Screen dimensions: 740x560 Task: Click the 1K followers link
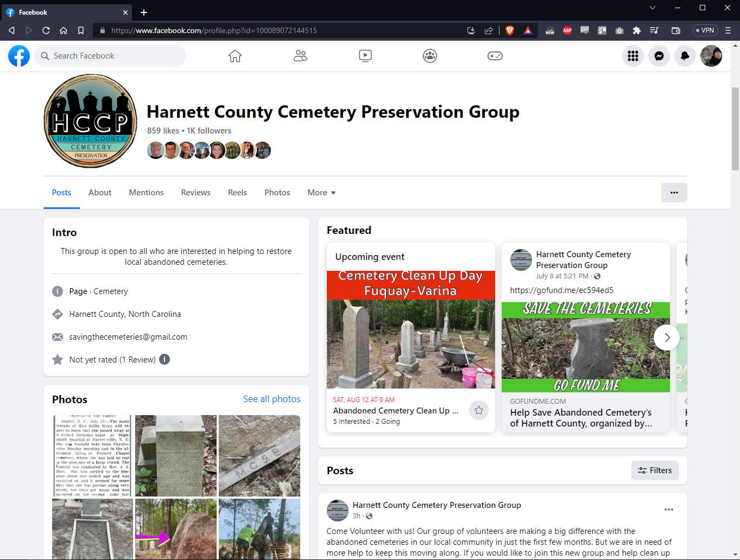(209, 131)
